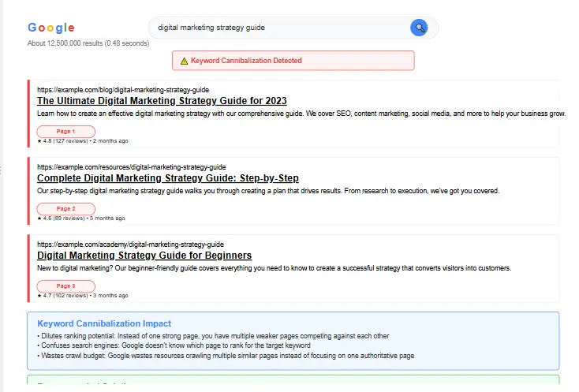Click snippet starting 'Our step-by-step digital marketing'
This screenshot has height=392, width=579.
coord(268,191)
